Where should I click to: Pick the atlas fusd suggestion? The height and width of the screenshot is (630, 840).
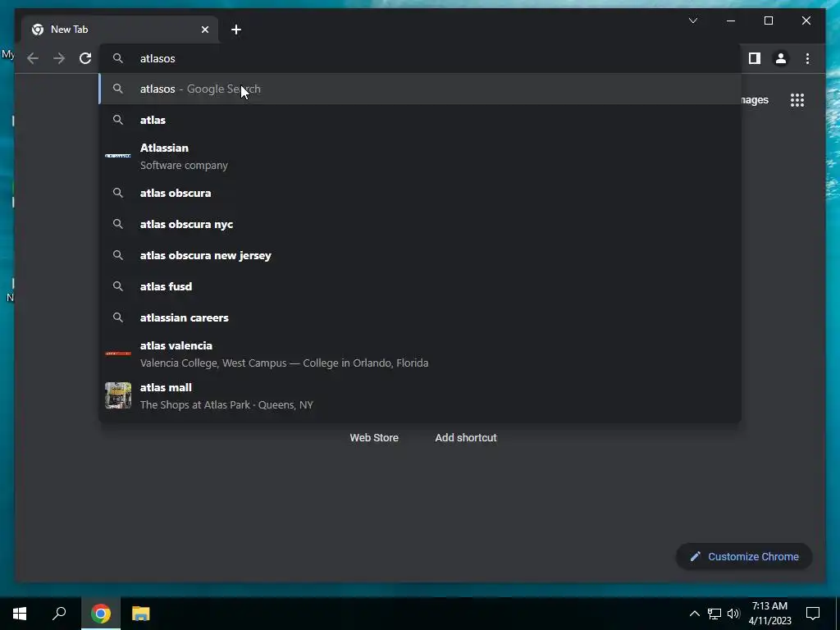click(x=420, y=286)
